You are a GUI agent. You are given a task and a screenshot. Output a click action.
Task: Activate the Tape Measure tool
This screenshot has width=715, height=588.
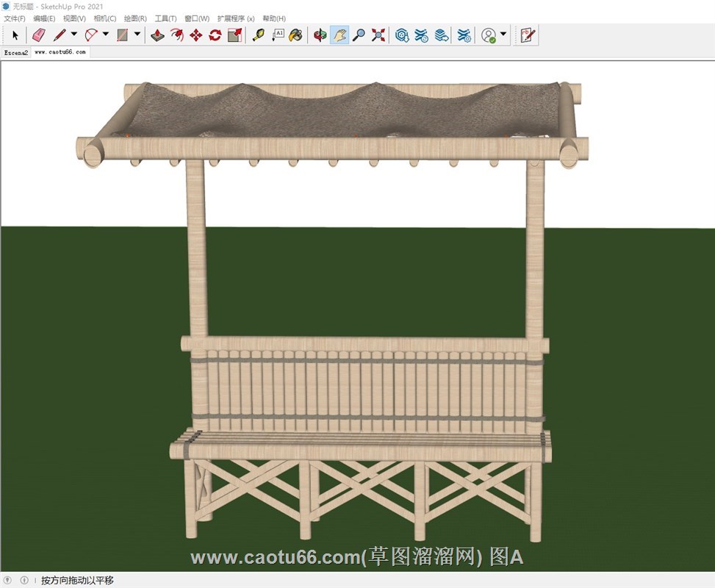point(258,35)
